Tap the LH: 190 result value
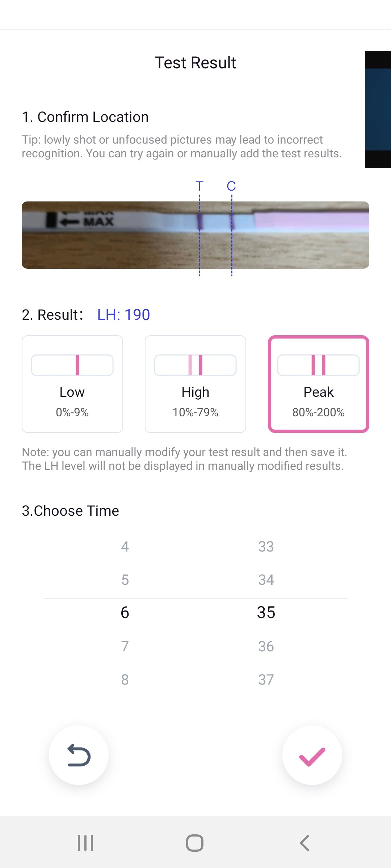 (123, 315)
